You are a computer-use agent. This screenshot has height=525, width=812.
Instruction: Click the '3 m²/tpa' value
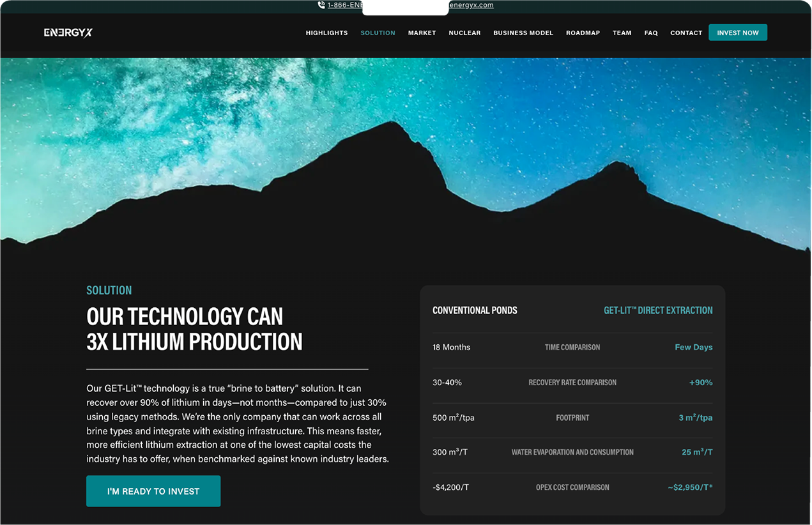[x=696, y=418]
